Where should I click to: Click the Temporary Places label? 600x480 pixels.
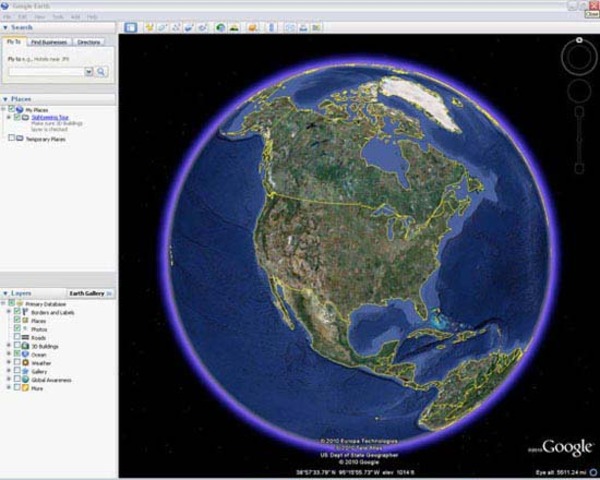click(46, 139)
